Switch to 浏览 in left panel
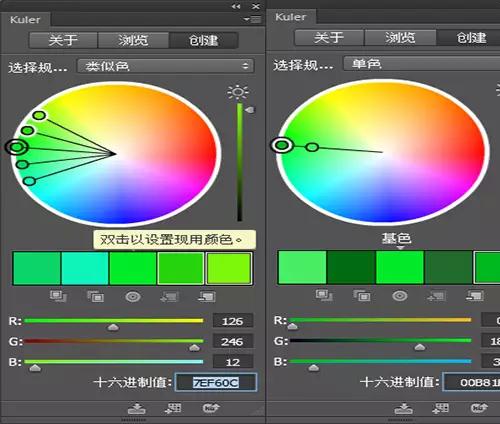The image size is (500, 424). point(133,40)
